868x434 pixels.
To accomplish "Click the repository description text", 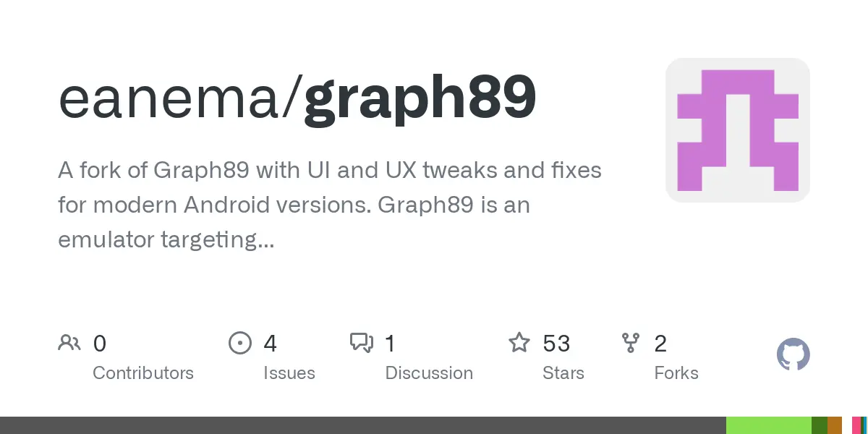I will [x=330, y=205].
